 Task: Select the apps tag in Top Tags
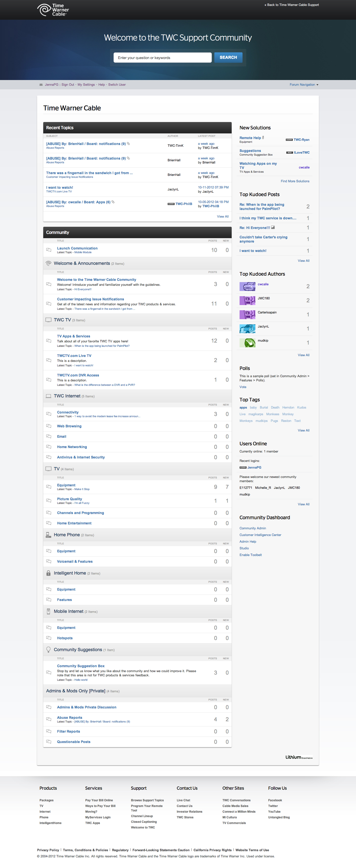click(x=243, y=407)
